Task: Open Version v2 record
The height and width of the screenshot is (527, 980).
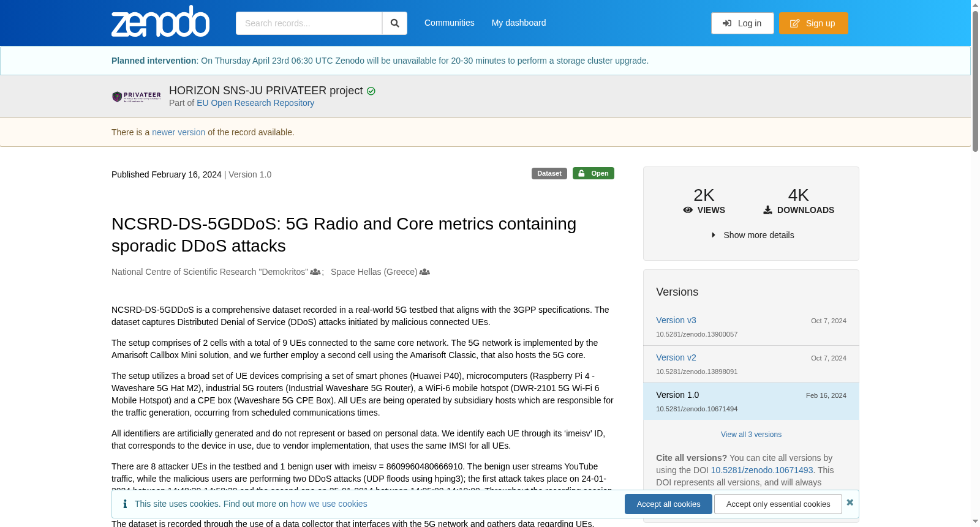Action: pos(676,357)
